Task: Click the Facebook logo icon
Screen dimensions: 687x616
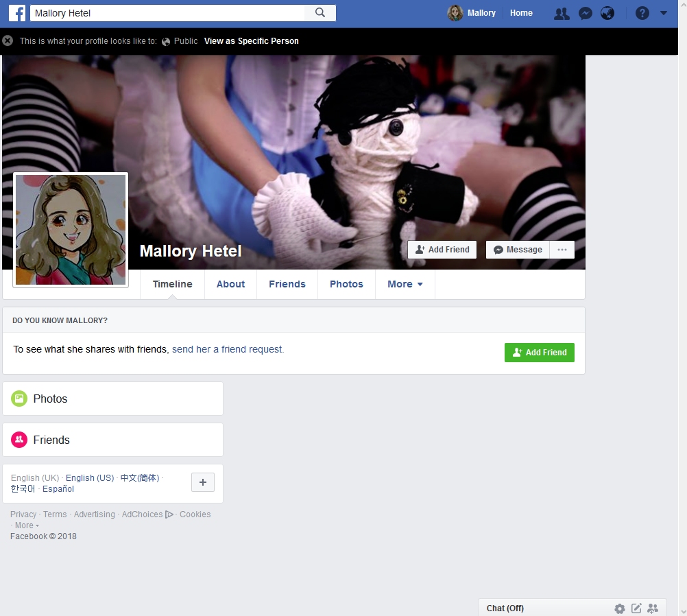Action: (x=17, y=13)
